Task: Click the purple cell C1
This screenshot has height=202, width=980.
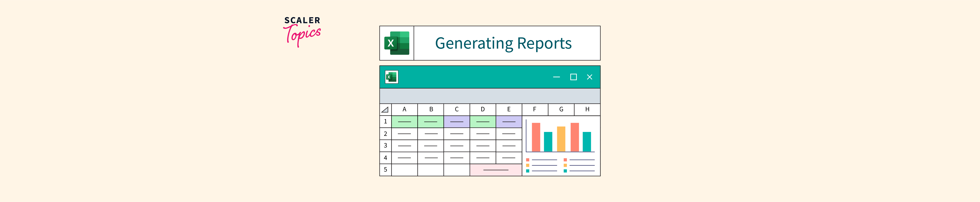Action: (457, 122)
